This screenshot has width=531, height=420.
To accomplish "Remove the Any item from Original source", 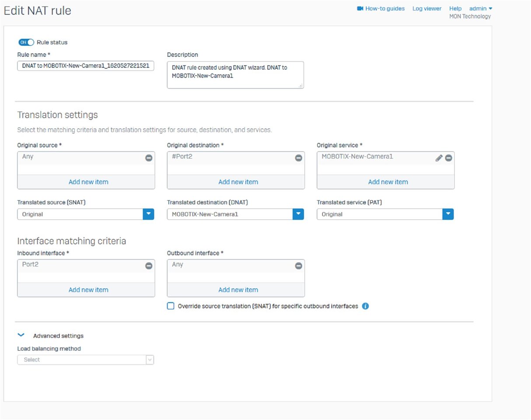I will click(x=149, y=158).
